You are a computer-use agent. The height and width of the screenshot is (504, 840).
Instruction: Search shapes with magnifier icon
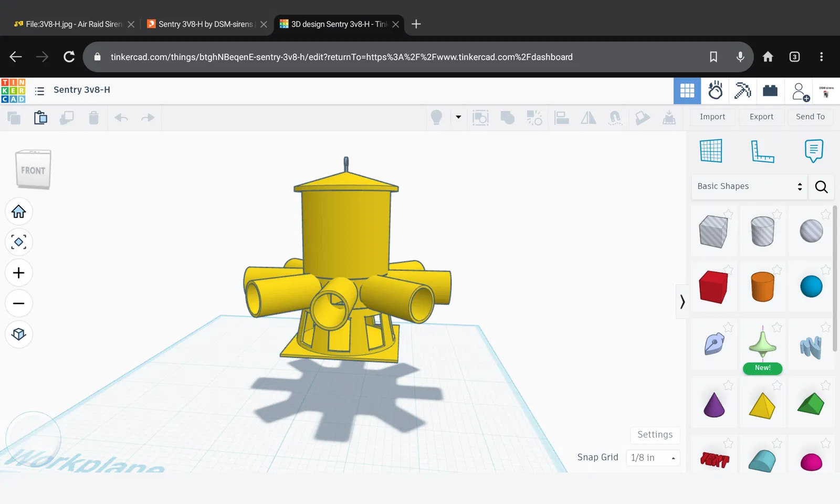click(822, 187)
